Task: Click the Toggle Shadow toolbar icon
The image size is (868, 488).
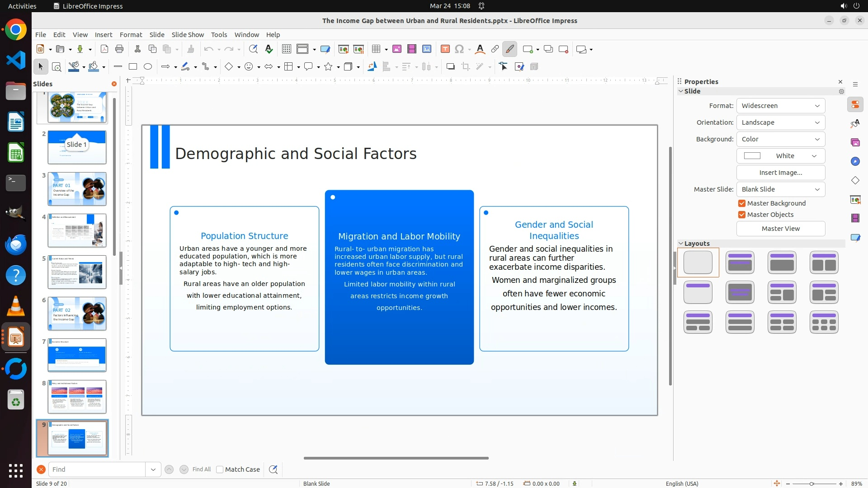Action: [450, 67]
